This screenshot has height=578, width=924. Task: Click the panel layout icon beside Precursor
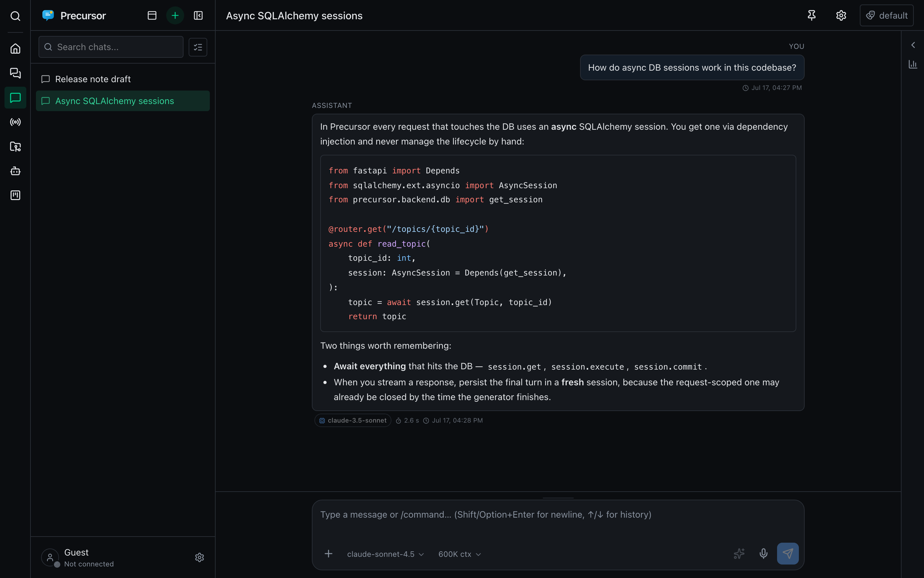(152, 15)
